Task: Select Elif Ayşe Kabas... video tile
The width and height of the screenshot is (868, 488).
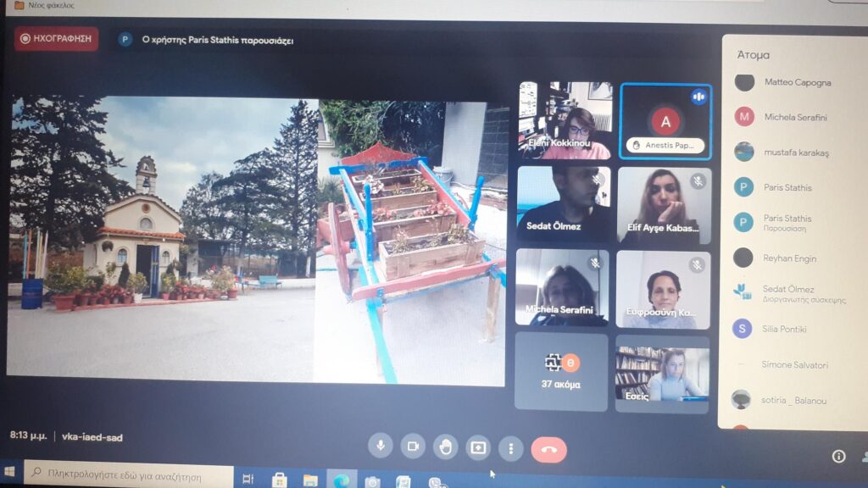Action: point(665,205)
